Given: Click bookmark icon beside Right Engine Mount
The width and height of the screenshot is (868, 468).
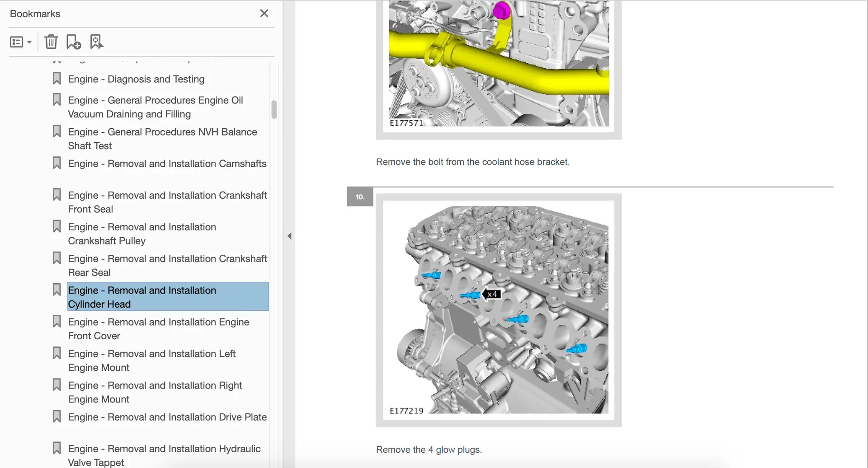Looking at the screenshot, I should point(57,385).
